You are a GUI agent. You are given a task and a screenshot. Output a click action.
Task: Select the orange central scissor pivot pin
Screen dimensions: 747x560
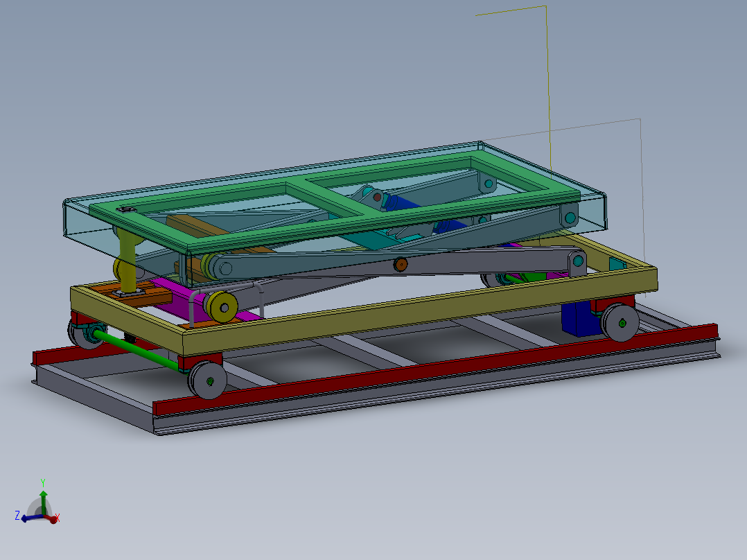(401, 265)
